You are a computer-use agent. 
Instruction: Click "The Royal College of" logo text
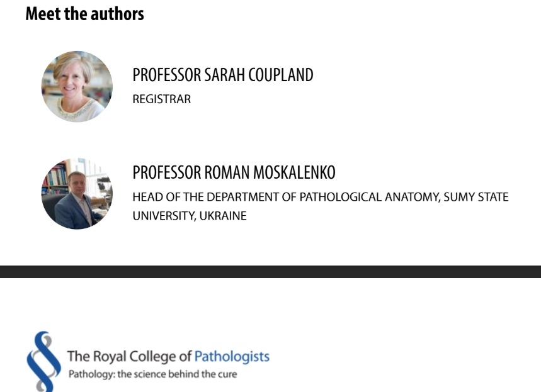tap(129, 356)
